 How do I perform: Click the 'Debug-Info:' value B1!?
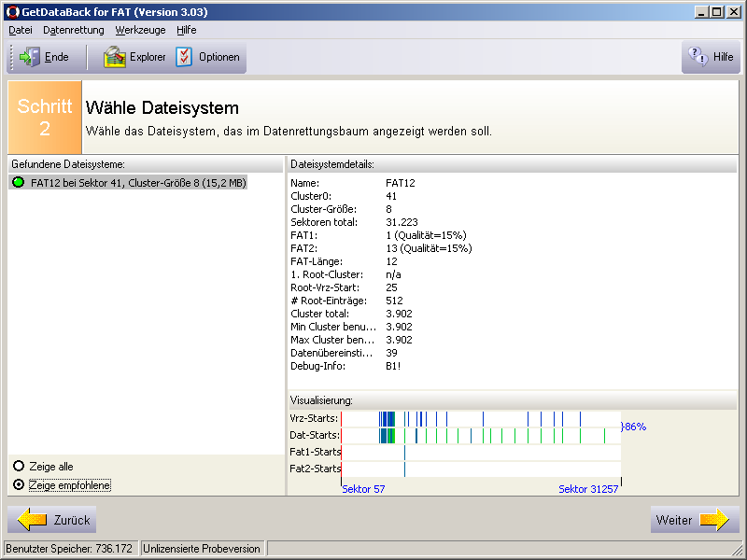(393, 366)
